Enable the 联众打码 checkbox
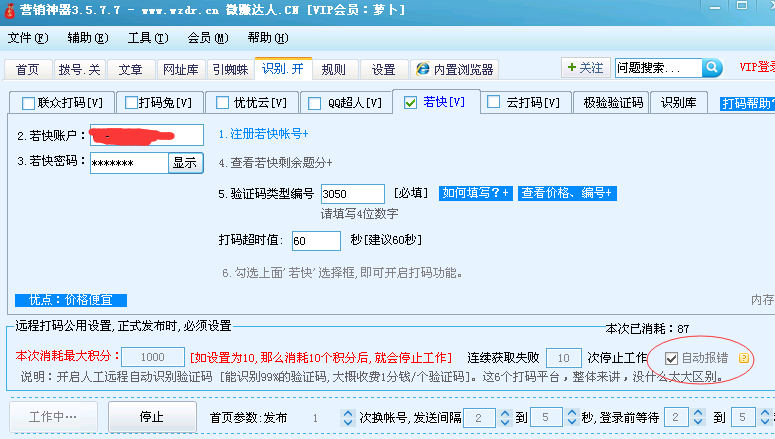The height and width of the screenshot is (439, 775). coord(28,103)
